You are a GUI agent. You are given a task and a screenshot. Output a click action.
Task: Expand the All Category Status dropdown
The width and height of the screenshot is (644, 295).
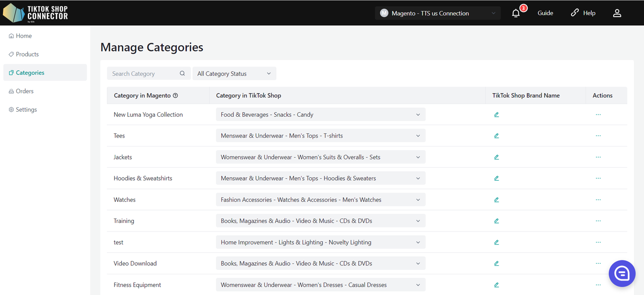coord(234,73)
